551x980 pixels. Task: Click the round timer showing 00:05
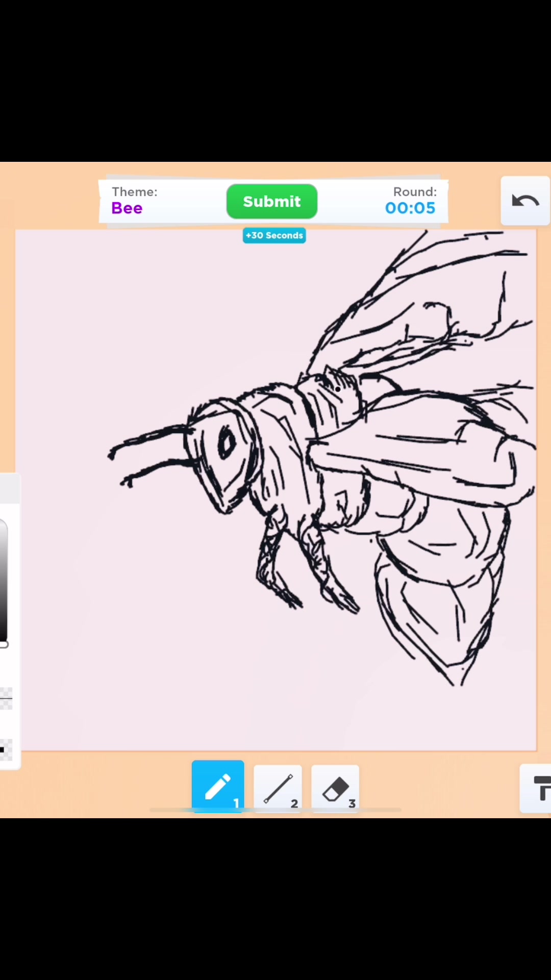pyautogui.click(x=410, y=208)
